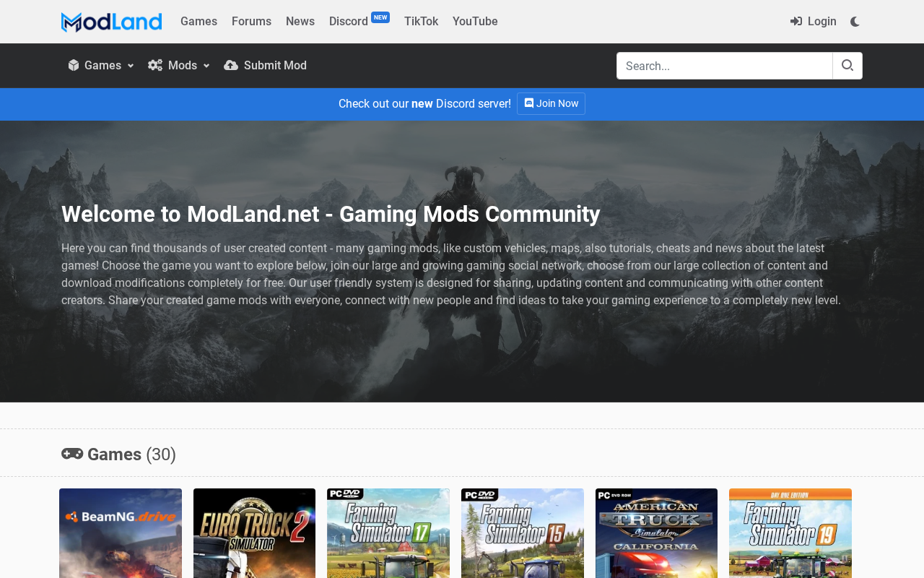Screen dimensions: 924x578
Task: Open the News section
Action: pyautogui.click(x=300, y=22)
